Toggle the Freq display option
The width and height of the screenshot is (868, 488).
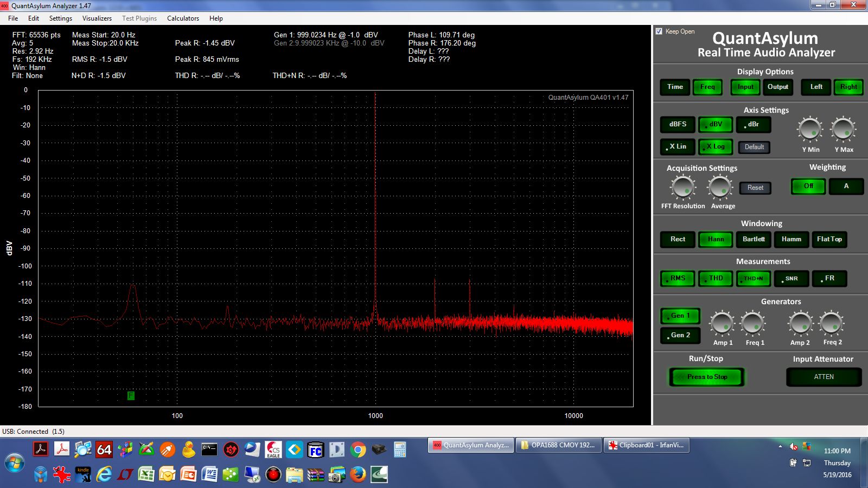click(707, 87)
